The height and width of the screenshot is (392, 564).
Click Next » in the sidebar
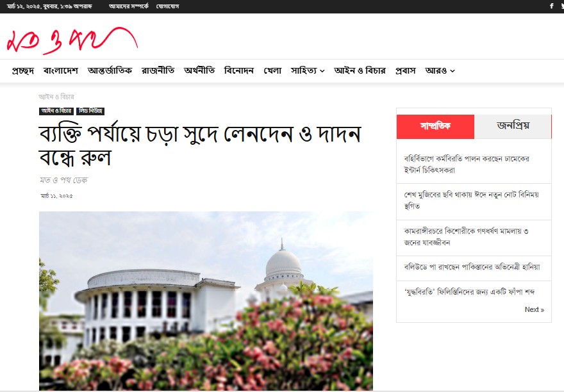[x=534, y=309]
